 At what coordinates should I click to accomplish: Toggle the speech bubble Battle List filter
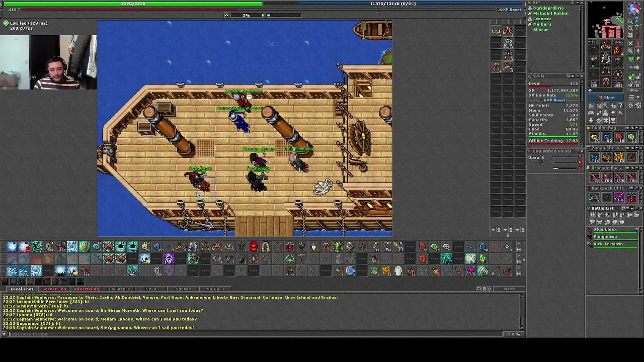tap(592, 222)
